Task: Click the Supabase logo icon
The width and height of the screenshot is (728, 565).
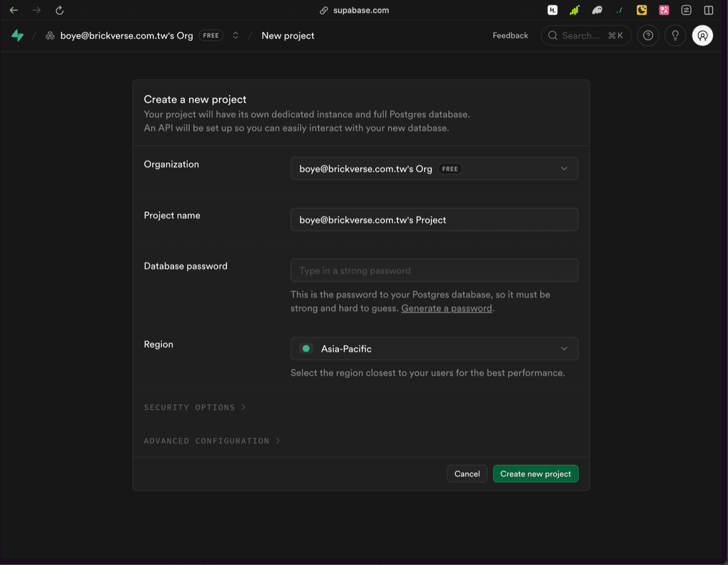Action: tap(18, 36)
